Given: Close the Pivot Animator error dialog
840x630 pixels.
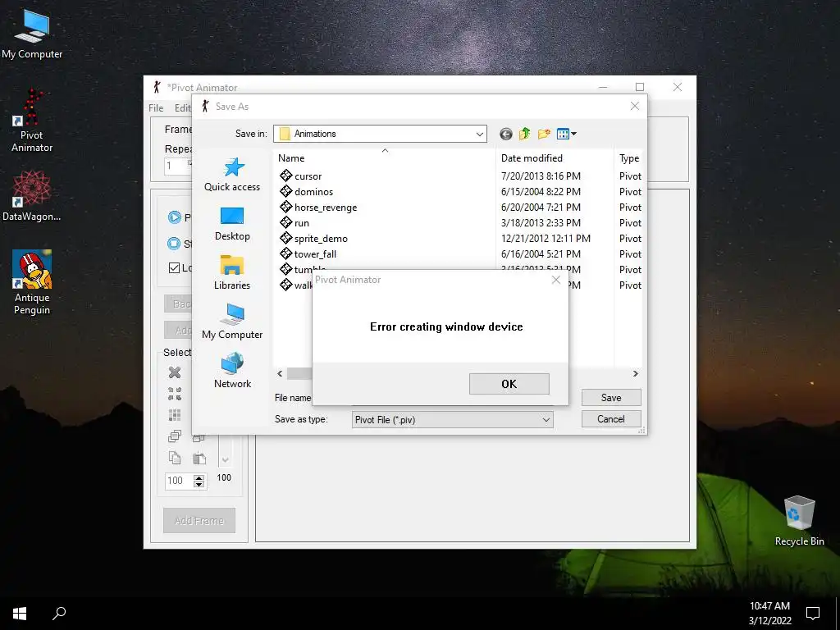Looking at the screenshot, I should (x=556, y=280).
